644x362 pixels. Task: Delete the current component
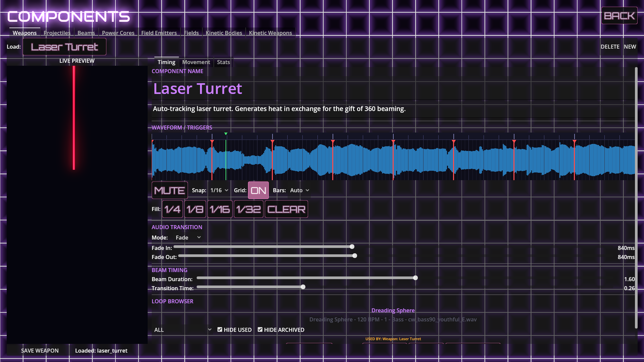(x=610, y=47)
